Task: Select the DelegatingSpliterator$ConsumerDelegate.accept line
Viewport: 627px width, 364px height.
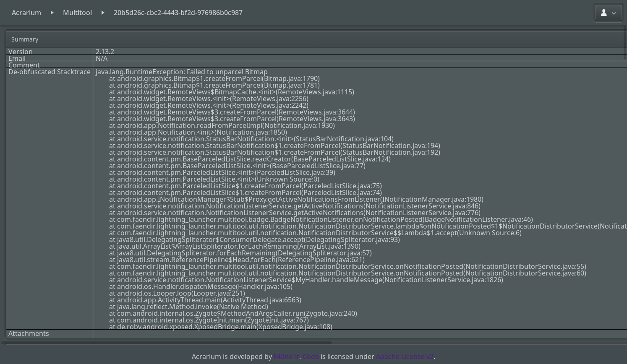Action: [x=254, y=239]
